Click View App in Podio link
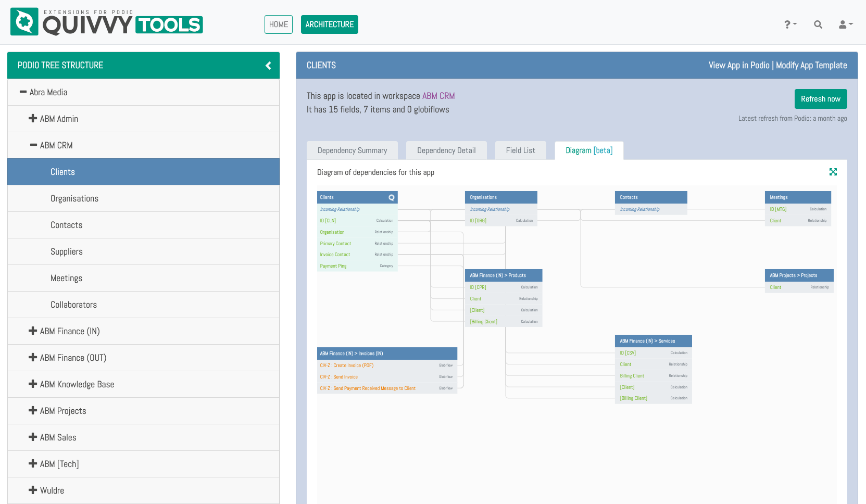The width and height of the screenshot is (866, 504). pyautogui.click(x=738, y=65)
